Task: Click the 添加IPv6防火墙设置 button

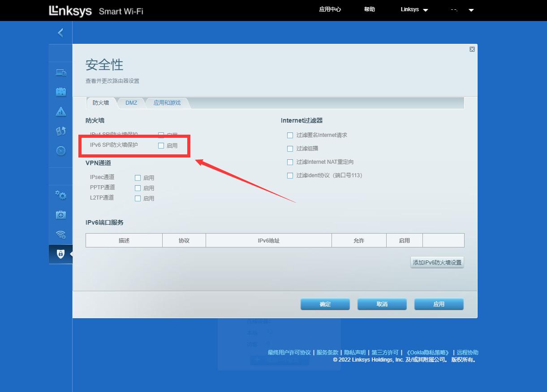Action: (x=437, y=262)
